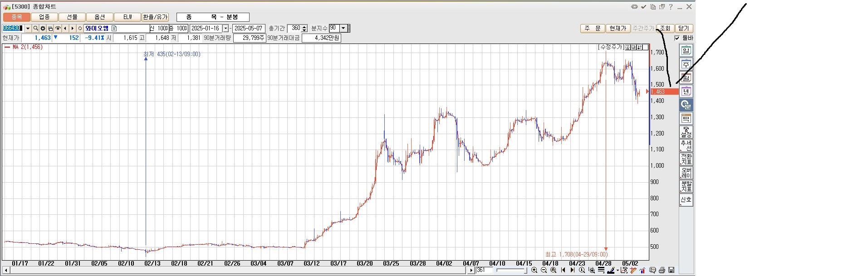The width and height of the screenshot is (868, 276).
Task: Print the chart using printer icon
Action: [x=662, y=270]
